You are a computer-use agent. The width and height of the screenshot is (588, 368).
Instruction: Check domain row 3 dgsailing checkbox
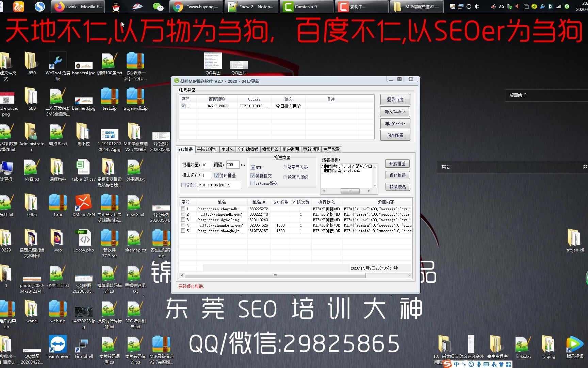pos(183,220)
